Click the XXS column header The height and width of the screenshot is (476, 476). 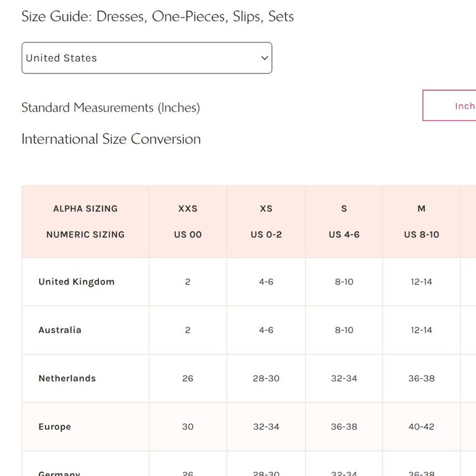(188, 222)
